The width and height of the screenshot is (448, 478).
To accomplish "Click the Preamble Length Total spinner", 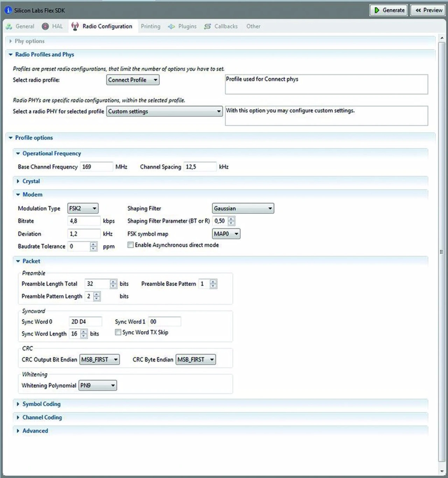I will (113, 284).
